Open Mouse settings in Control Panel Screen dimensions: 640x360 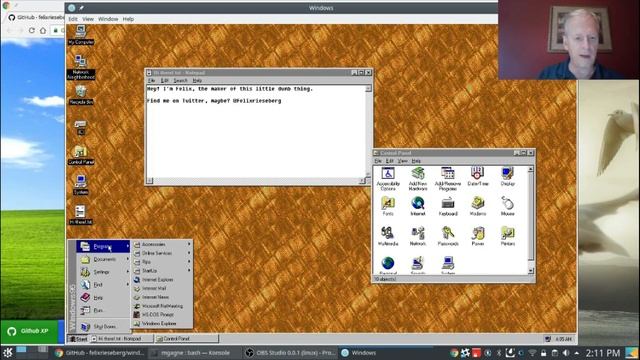[507, 206]
